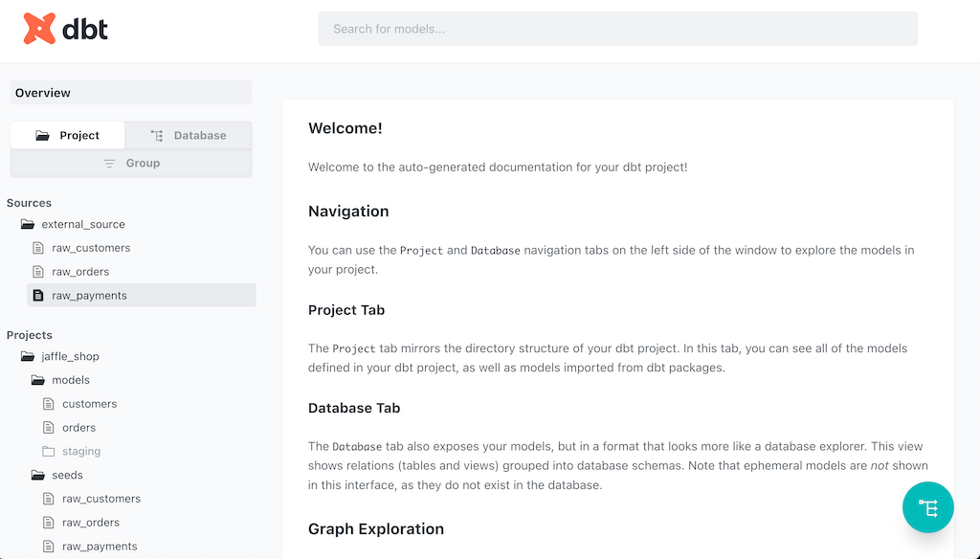
Task: Click the file icon beside the seeds raw_payments
Action: coord(49,547)
